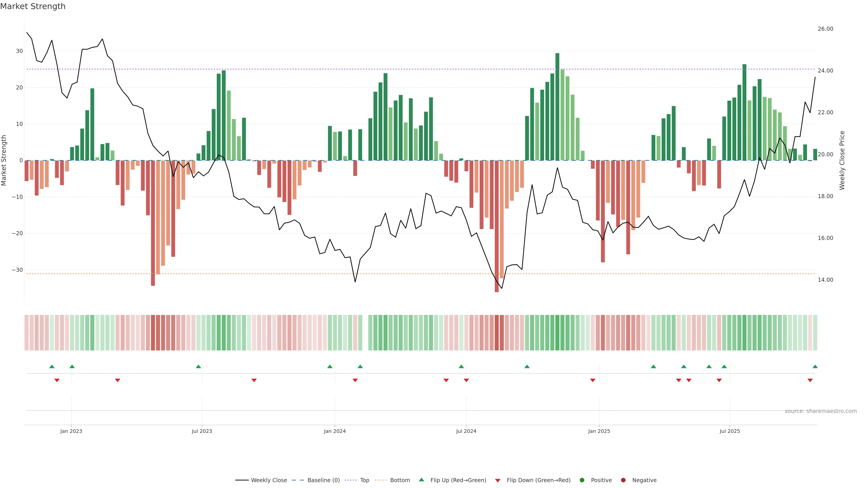
Task: Click the green Positive legend dot
Action: [582, 480]
